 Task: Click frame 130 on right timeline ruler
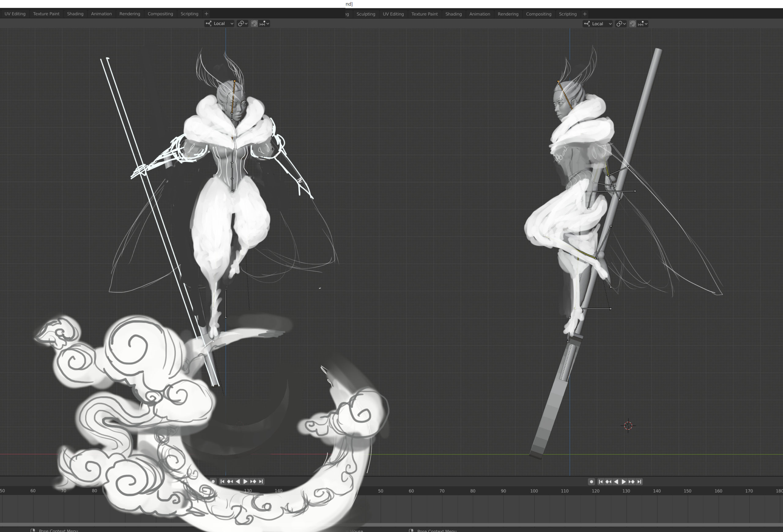pyautogui.click(x=626, y=491)
